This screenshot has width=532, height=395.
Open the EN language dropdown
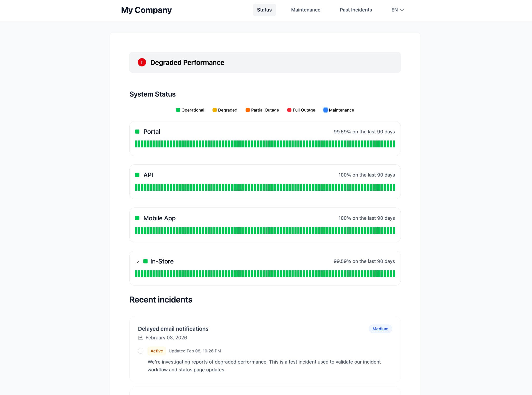[397, 10]
